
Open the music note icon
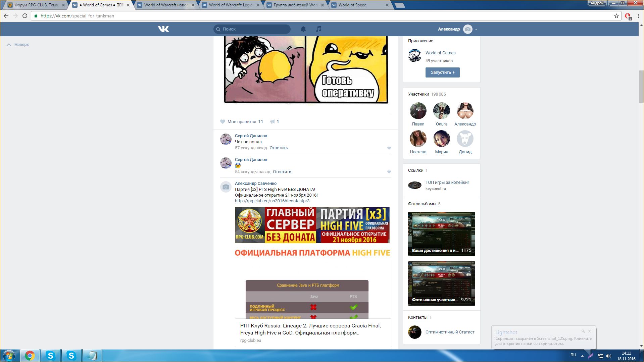(x=319, y=29)
